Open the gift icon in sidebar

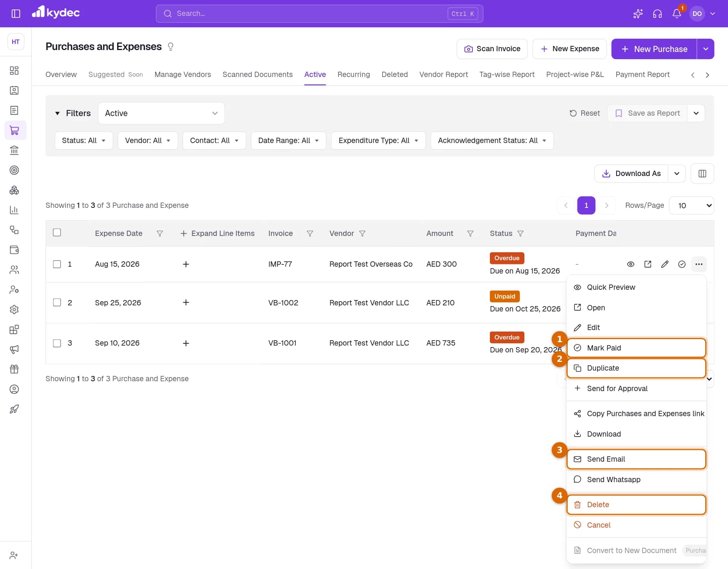[14, 369]
